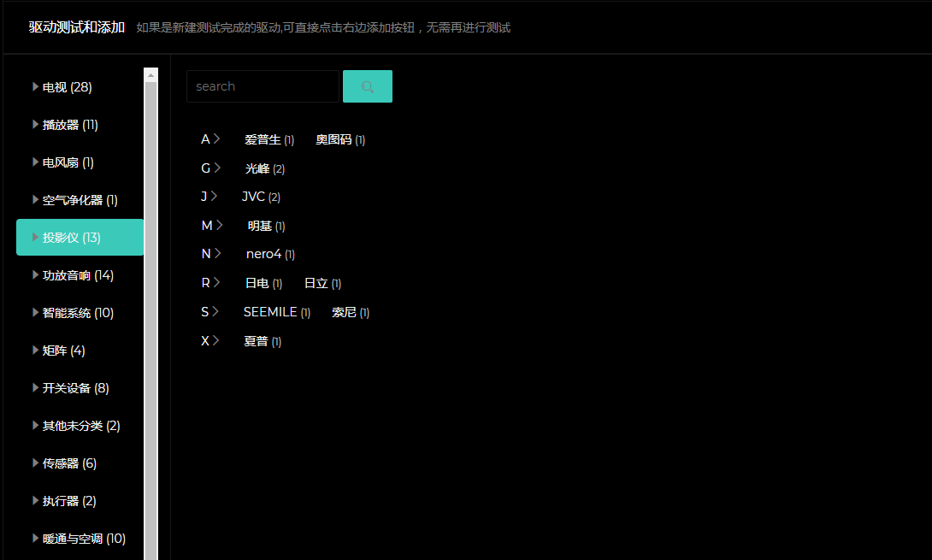The image size is (932, 560).
Task: Open the 索尼 (1) brand entry
Action: point(350,312)
